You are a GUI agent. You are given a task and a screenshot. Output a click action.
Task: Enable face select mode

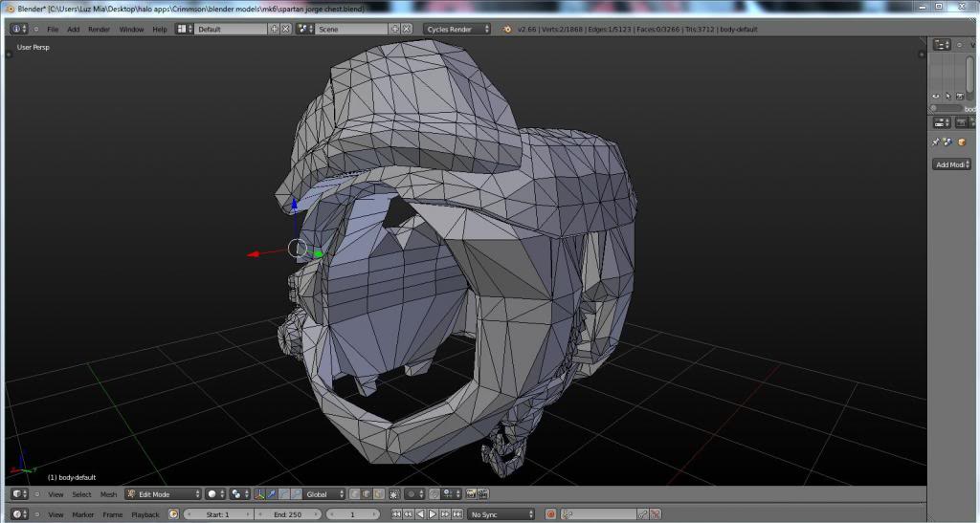pos(379,494)
